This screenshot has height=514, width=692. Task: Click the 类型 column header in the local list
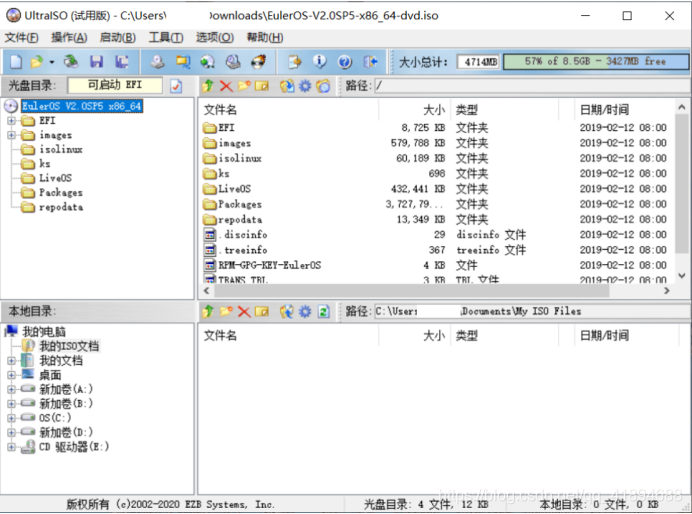pos(504,336)
